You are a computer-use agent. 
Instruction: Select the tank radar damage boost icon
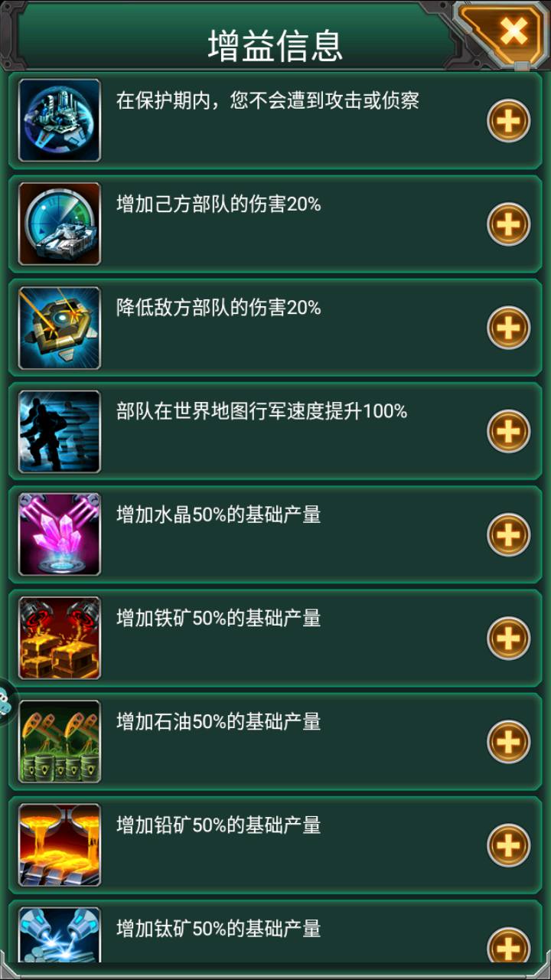click(60, 224)
